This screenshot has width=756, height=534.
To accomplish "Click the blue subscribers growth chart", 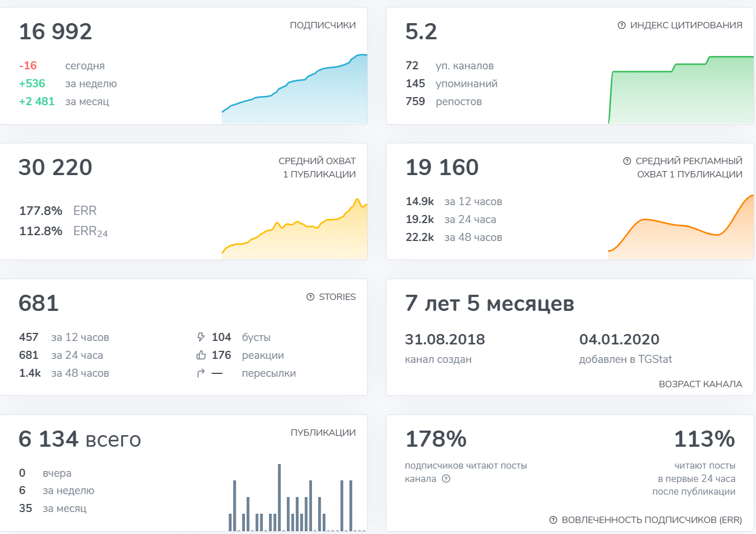I will pos(295,98).
